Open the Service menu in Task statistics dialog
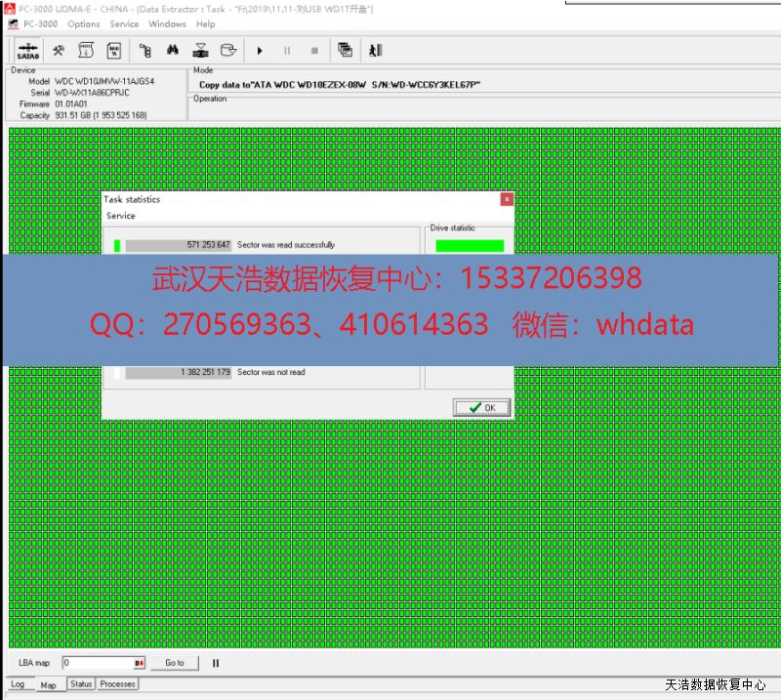The height and width of the screenshot is (700, 781). click(x=121, y=216)
